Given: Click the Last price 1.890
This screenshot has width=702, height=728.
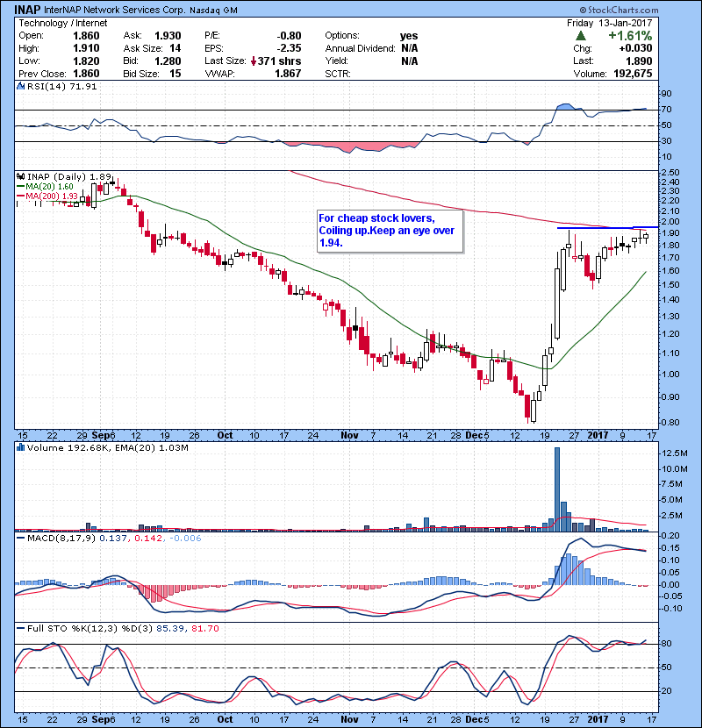Looking at the screenshot, I should click(638, 61).
